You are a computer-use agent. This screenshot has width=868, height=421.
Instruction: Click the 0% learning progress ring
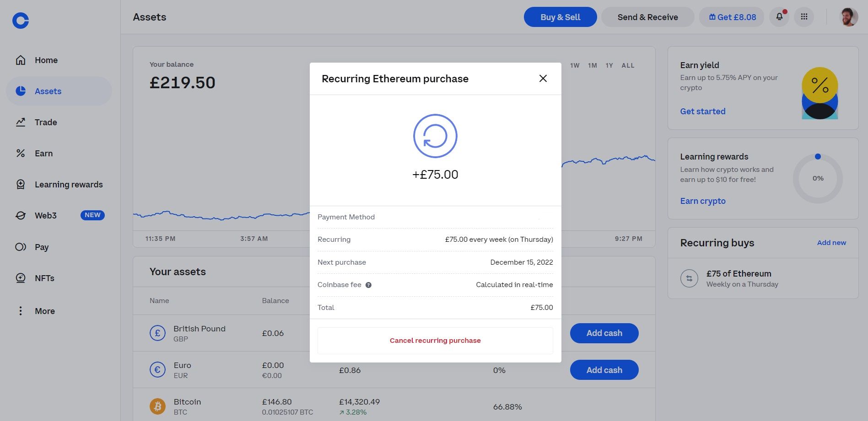[818, 178]
